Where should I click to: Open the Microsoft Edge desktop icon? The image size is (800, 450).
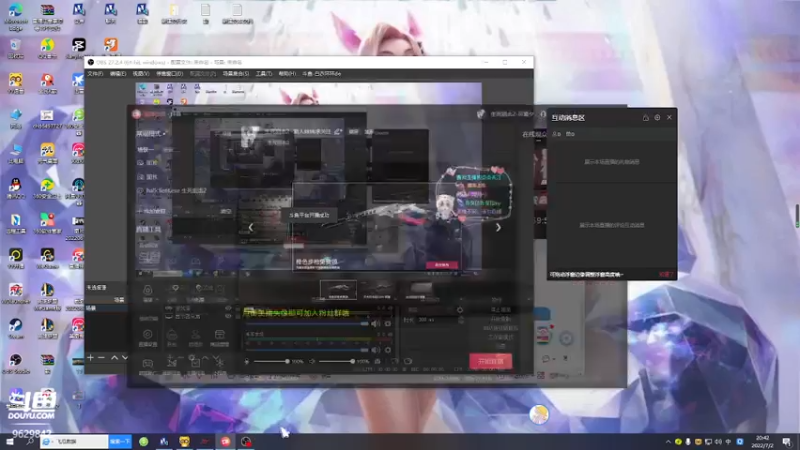click(16, 16)
